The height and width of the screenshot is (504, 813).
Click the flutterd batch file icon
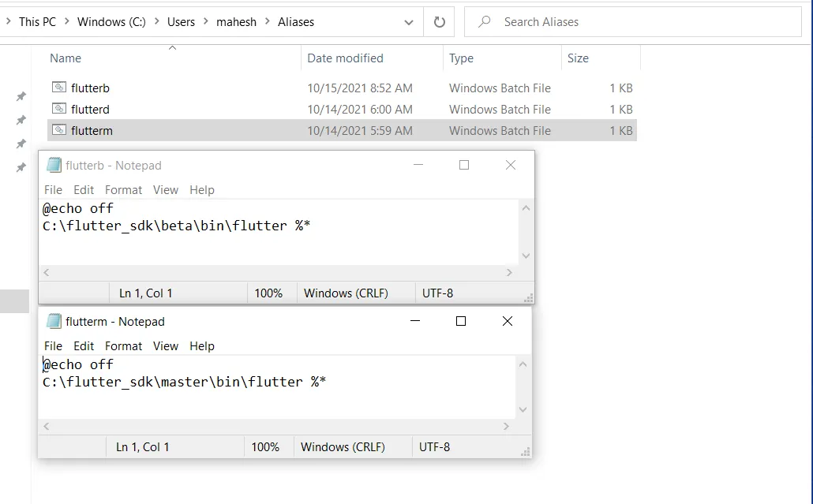click(x=59, y=109)
